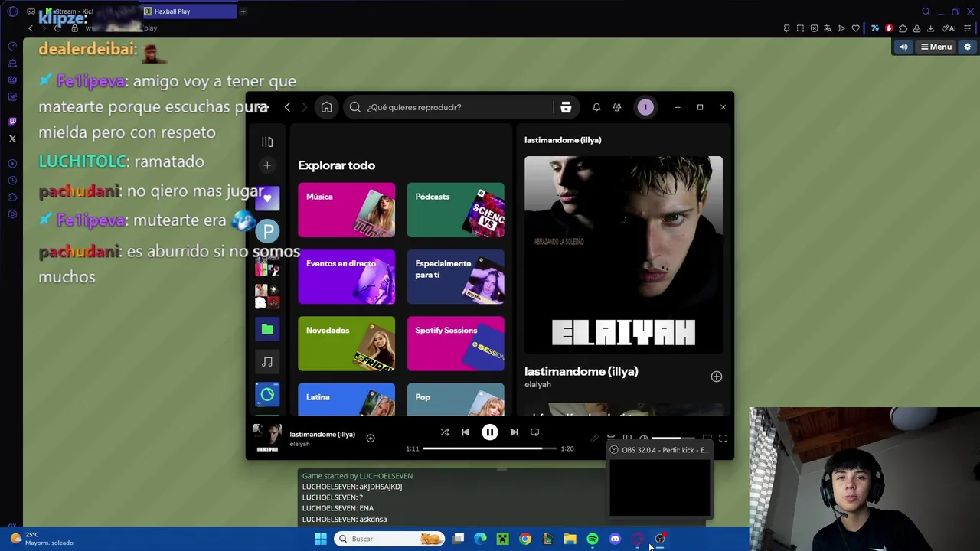
Task: Open Spotify from Windows taskbar
Action: click(x=593, y=539)
